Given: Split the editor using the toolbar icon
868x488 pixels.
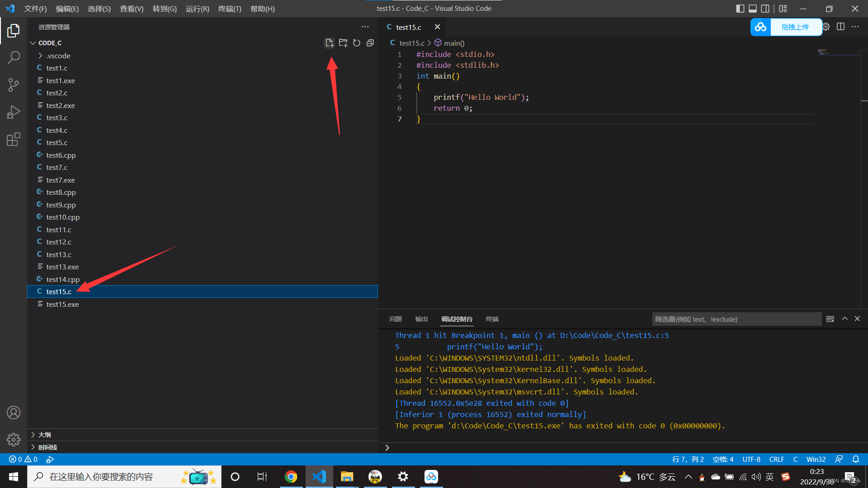Looking at the screenshot, I should [x=841, y=27].
